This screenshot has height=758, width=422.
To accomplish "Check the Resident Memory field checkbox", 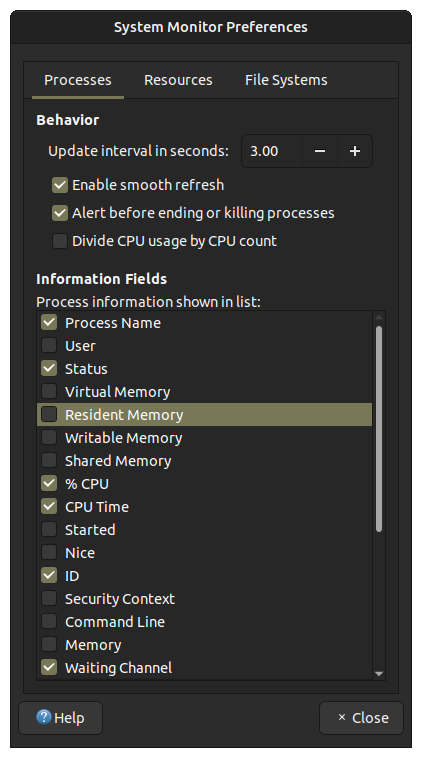I will click(49, 414).
